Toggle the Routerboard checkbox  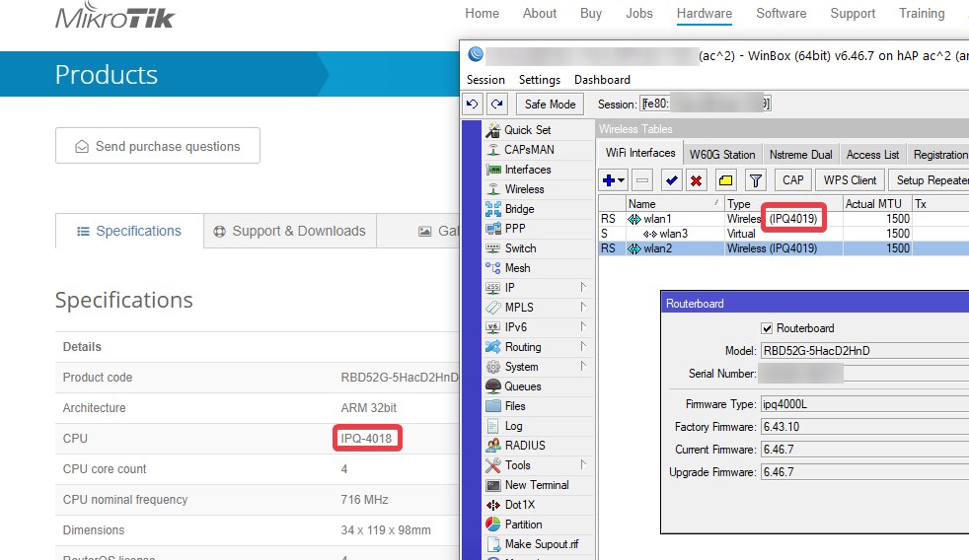click(x=767, y=328)
